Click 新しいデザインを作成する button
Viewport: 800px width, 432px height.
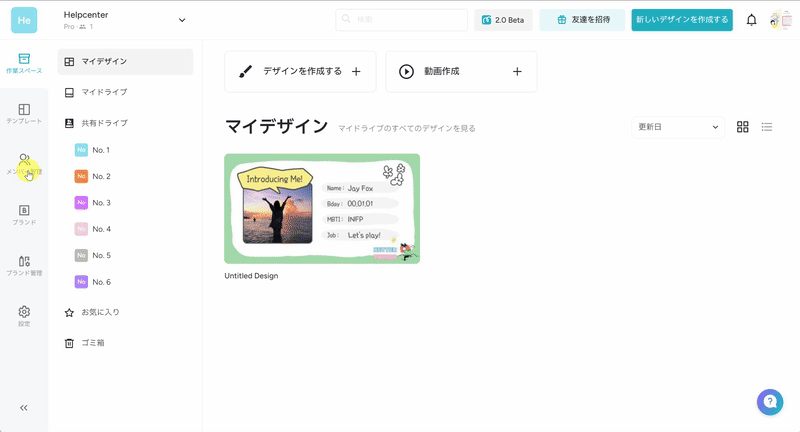coord(682,20)
